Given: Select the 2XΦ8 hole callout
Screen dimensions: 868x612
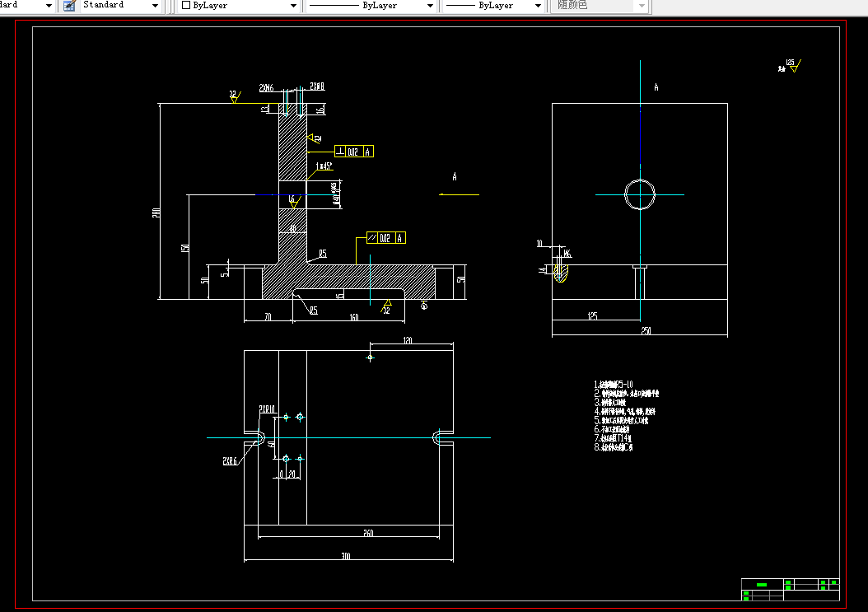Looking at the screenshot, I should pyautogui.click(x=317, y=86).
